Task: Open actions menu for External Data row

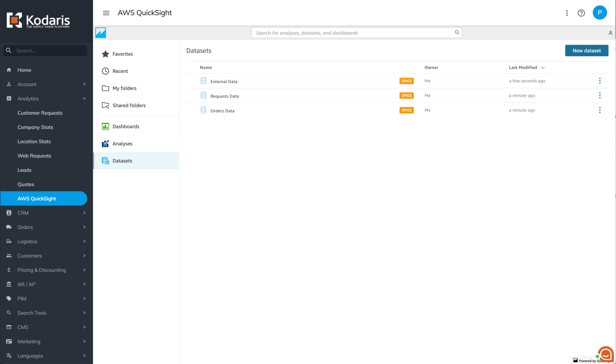Action: click(600, 81)
